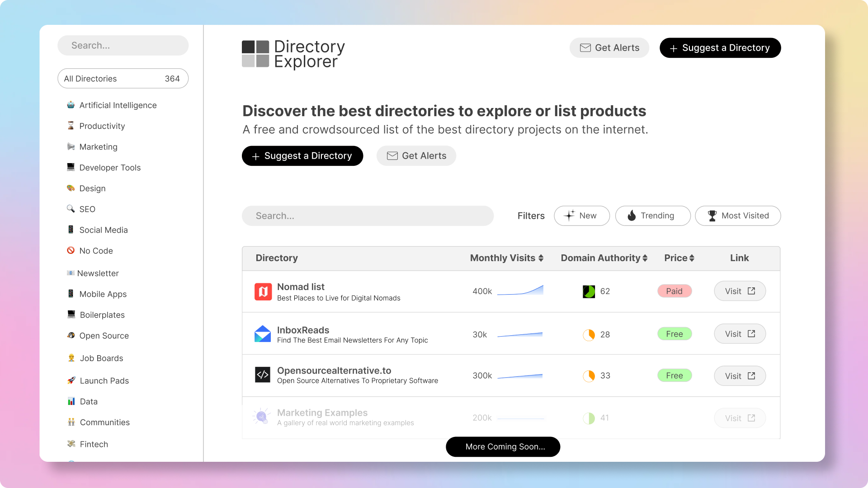This screenshot has height=488, width=868.
Task: Click the Data bar chart icon
Action: click(71, 401)
